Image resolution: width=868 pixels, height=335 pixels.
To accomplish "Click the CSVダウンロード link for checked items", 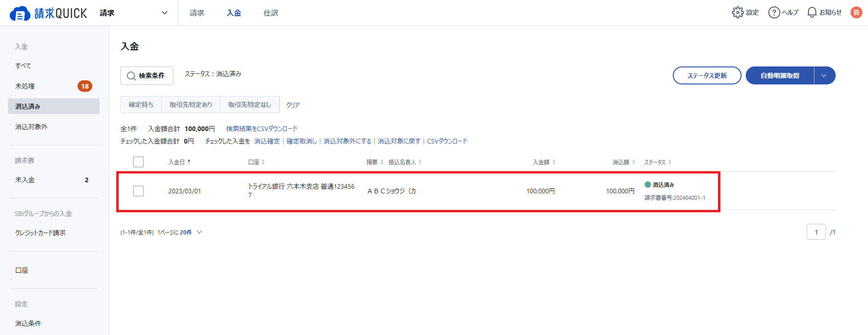I will (447, 141).
